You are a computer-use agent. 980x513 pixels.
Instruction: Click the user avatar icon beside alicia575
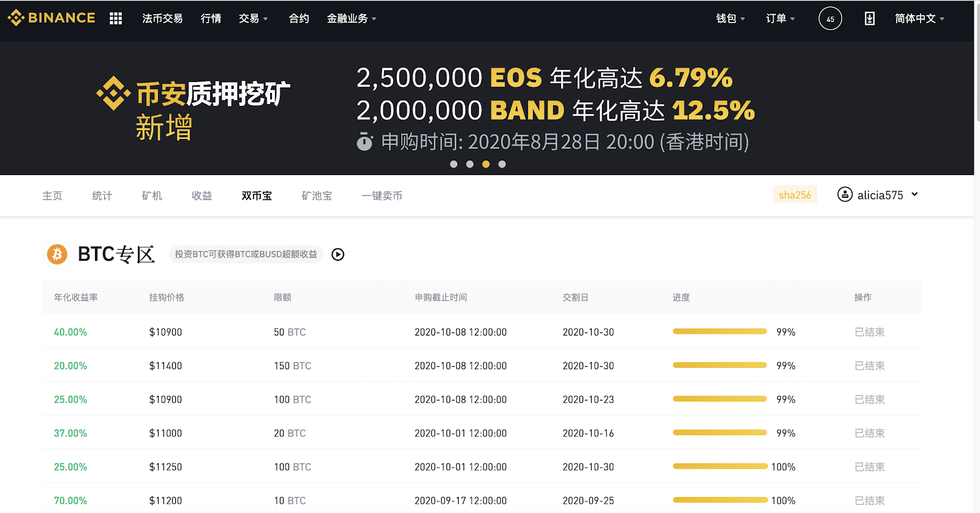tap(845, 195)
